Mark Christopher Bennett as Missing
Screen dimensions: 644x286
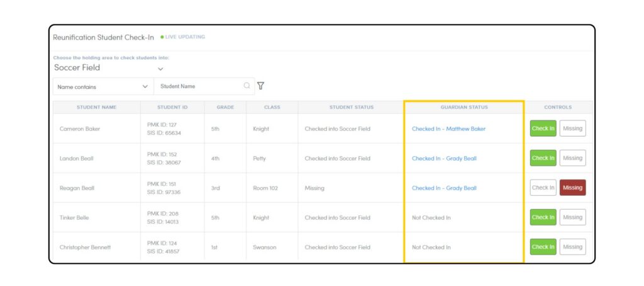point(572,247)
